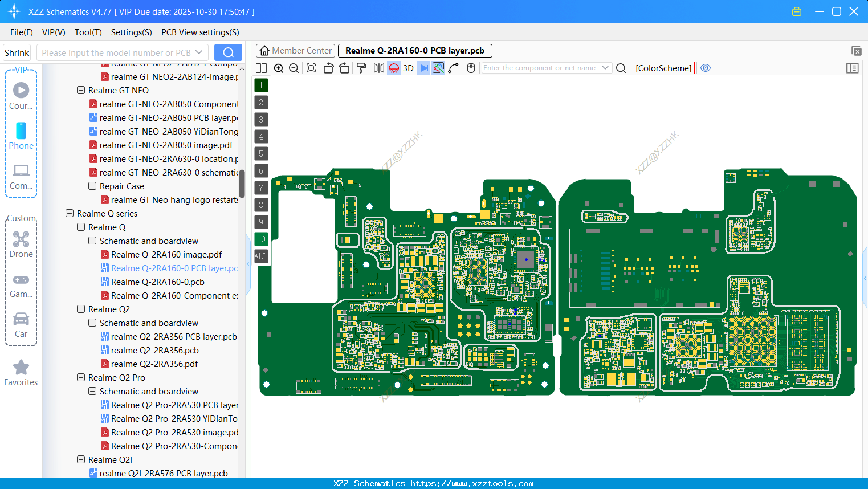Viewport: 868px width, 489px height.
Task: Collapse the Realme GT NEO tree node
Action: 80,90
